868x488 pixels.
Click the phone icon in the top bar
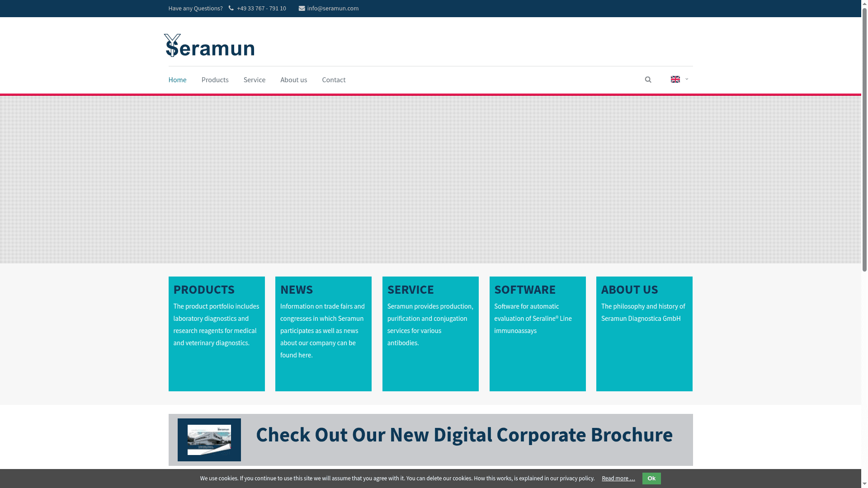click(x=231, y=8)
